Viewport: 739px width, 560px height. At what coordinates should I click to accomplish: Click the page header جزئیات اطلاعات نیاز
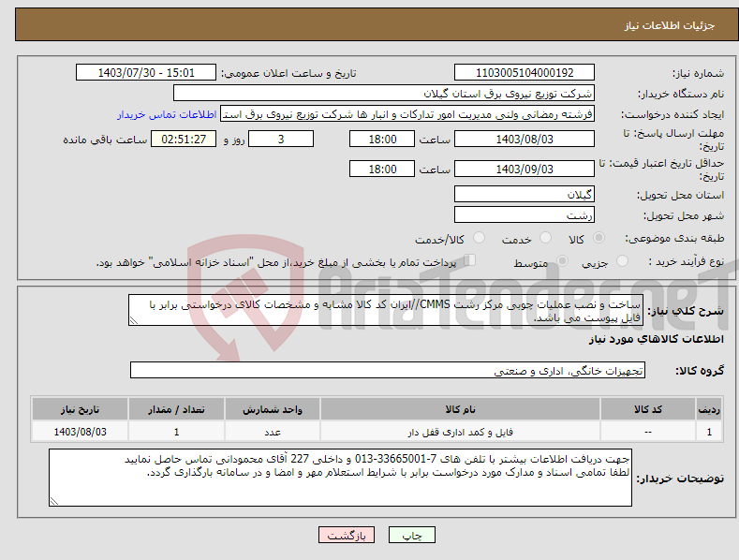click(670, 25)
